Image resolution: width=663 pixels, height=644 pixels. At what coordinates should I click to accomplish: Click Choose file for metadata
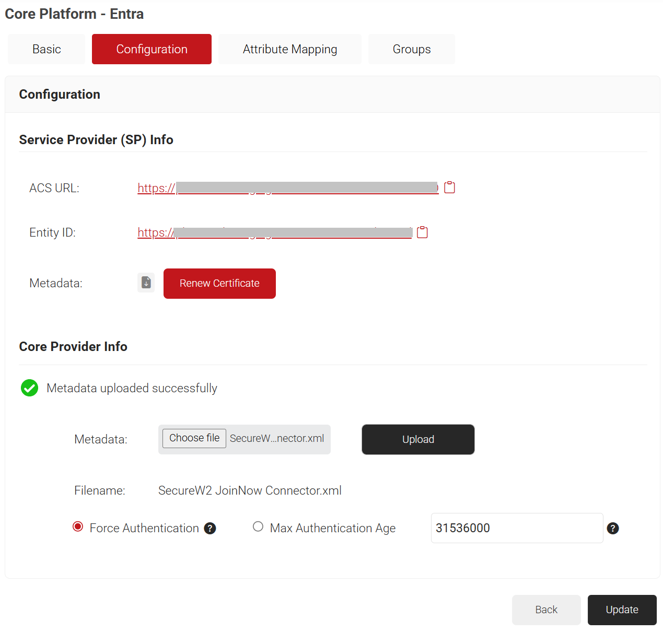[194, 438]
